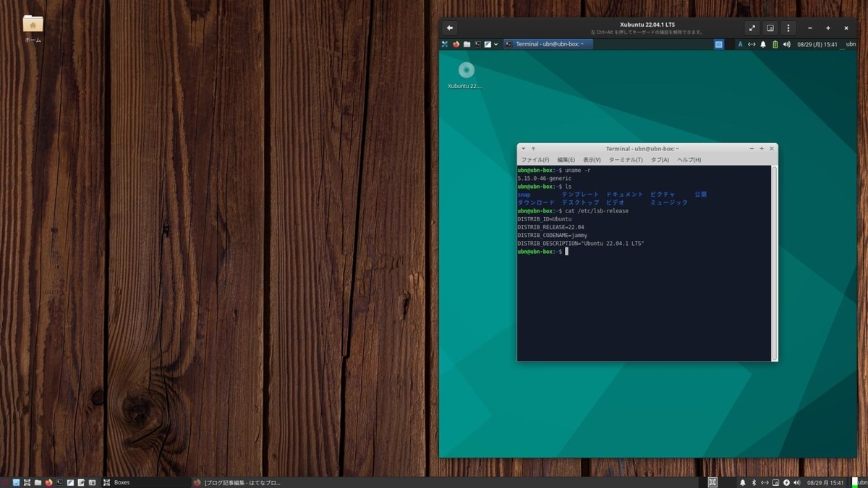
Task: Click the host tray Boxes indicator icon
Action: [712, 482]
